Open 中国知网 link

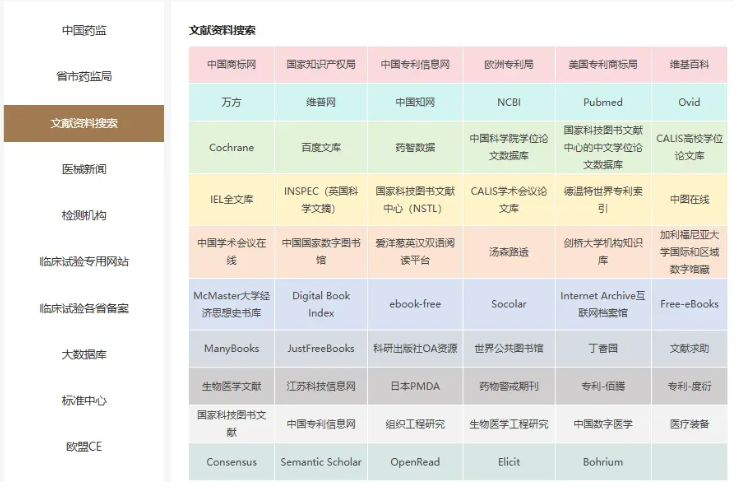pyautogui.click(x=420, y=103)
